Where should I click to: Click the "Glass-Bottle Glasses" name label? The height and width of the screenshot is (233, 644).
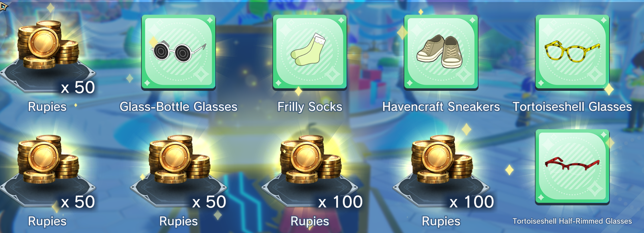click(178, 107)
